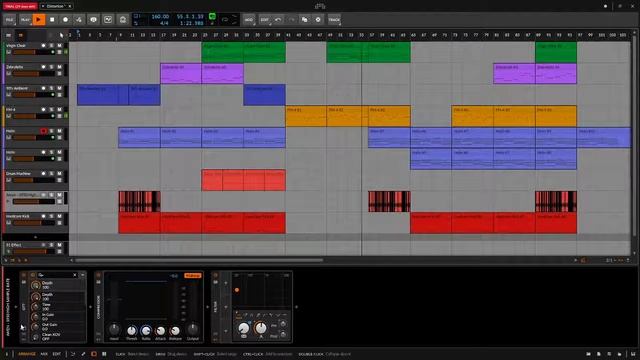This screenshot has width=640, height=360.
Task: Toggle the overdub icon in transport
Action: (93, 19)
